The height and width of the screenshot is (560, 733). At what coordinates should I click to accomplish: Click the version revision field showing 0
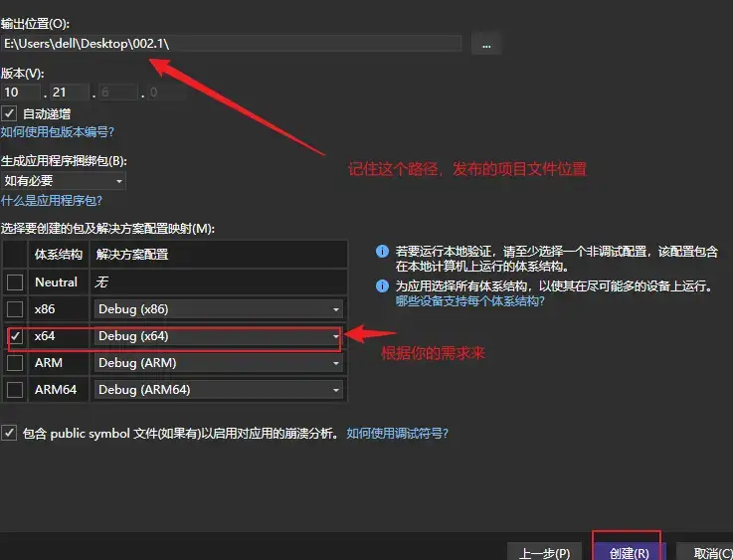point(167,93)
